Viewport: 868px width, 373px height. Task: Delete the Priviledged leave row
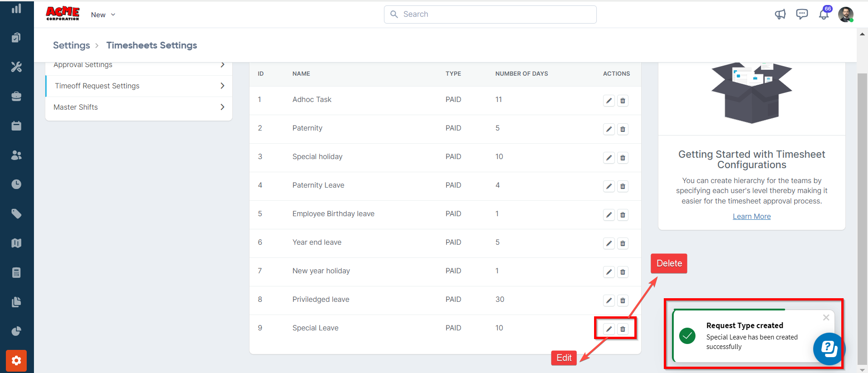click(623, 300)
